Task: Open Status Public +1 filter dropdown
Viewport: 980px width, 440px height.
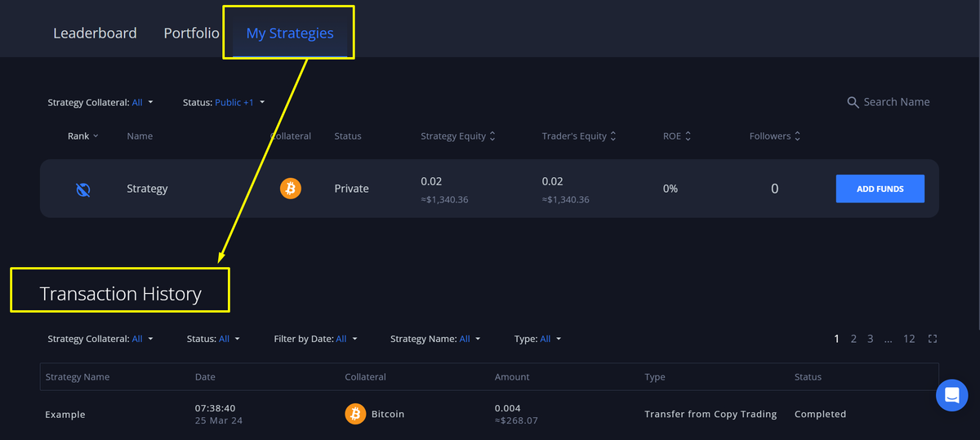Action: click(x=239, y=103)
